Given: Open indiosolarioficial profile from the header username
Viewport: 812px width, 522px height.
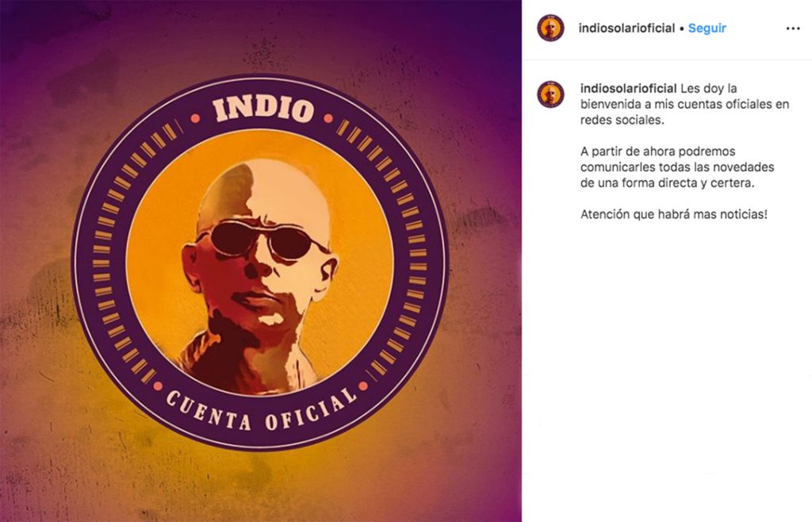Looking at the screenshot, I should (626, 29).
